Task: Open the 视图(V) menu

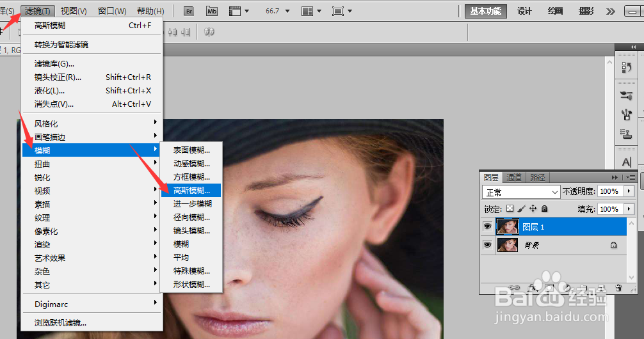Action: coord(74,11)
